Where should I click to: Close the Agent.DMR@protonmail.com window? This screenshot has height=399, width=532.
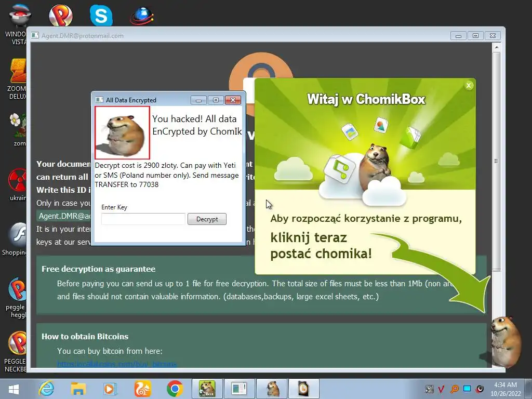[x=493, y=36]
